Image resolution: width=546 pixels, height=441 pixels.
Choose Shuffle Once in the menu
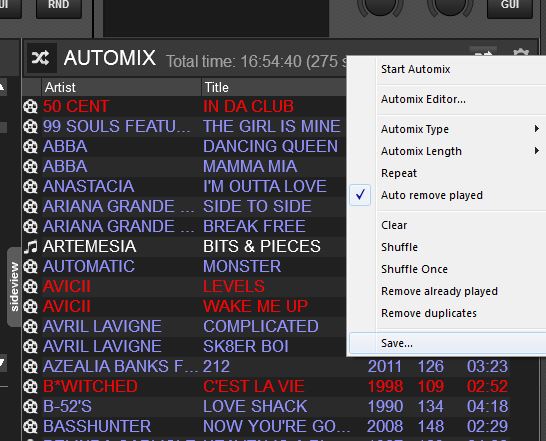pyautogui.click(x=414, y=269)
